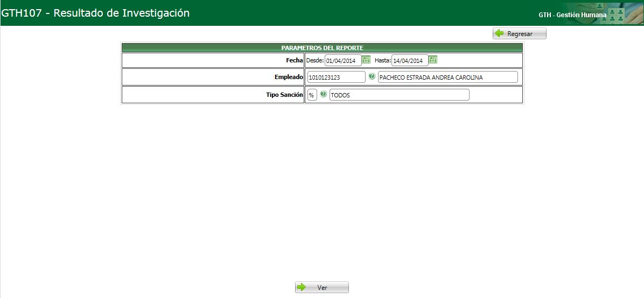Open the Hasta date calendar picker

tap(433, 60)
